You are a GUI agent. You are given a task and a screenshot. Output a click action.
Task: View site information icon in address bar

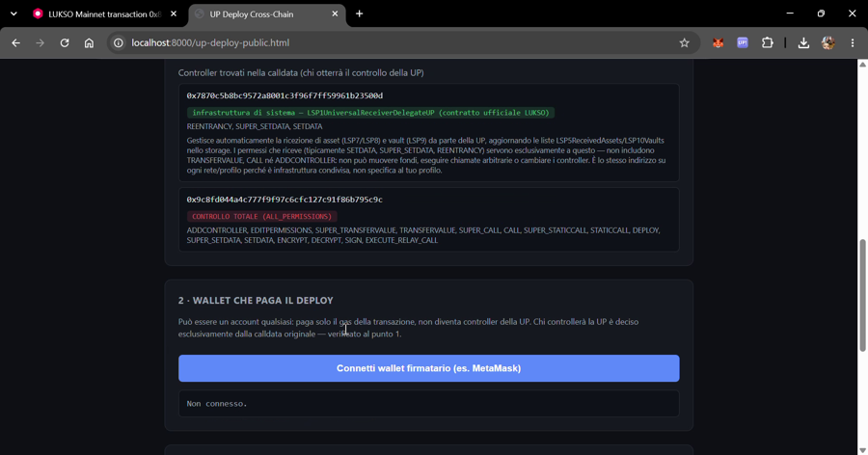coord(119,42)
